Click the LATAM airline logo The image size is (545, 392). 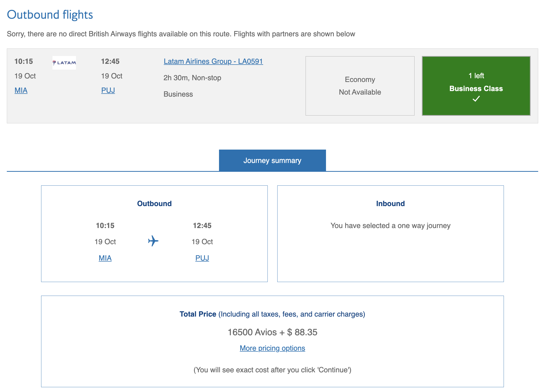tap(64, 63)
